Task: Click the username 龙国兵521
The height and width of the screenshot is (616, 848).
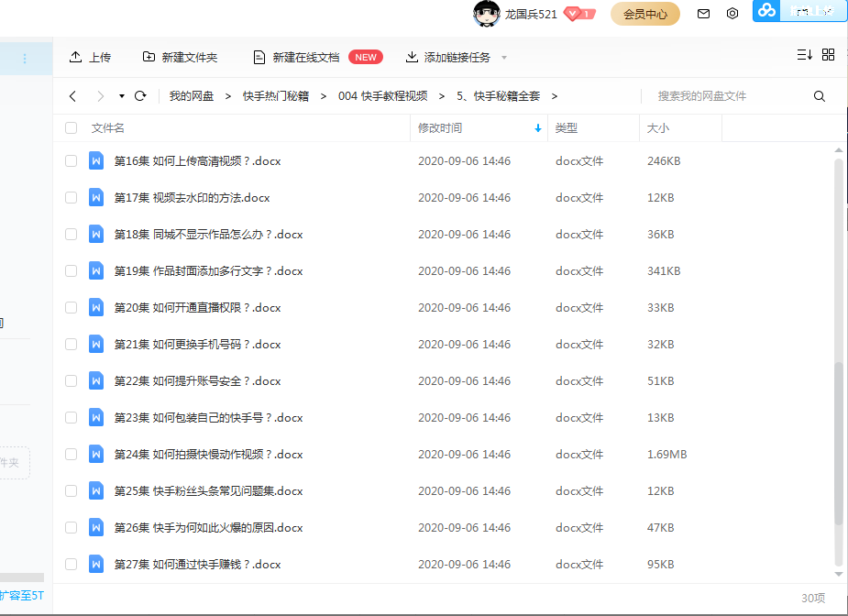Action: click(x=531, y=14)
